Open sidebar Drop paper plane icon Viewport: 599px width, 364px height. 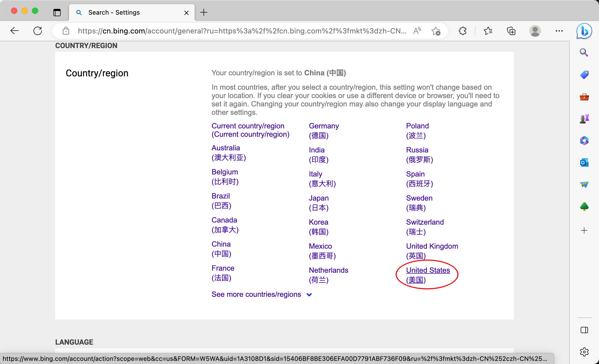[x=584, y=184]
